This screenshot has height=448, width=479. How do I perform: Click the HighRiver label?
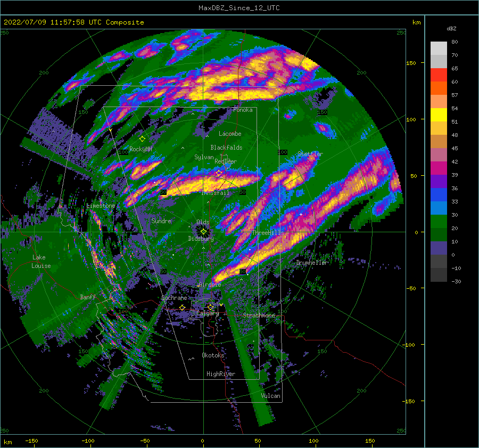pyautogui.click(x=221, y=374)
